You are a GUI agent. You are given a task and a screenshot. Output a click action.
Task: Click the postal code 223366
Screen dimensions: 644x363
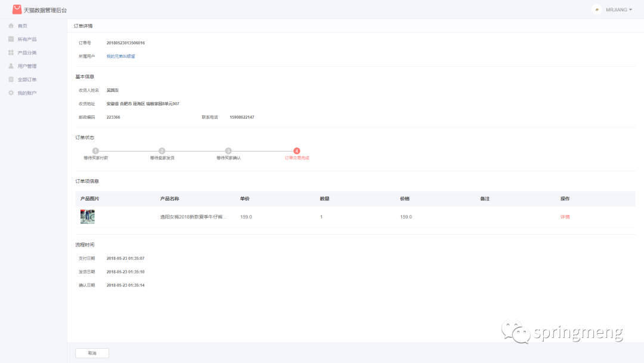click(x=113, y=117)
